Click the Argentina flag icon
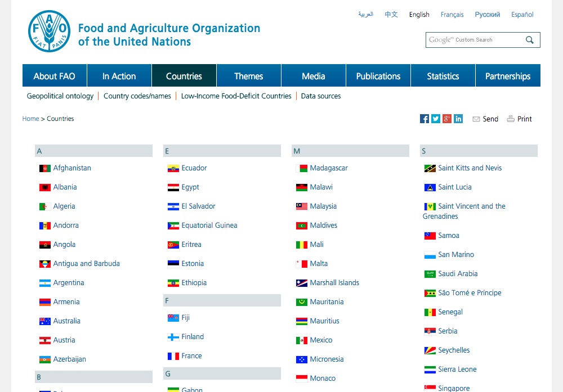 (45, 283)
